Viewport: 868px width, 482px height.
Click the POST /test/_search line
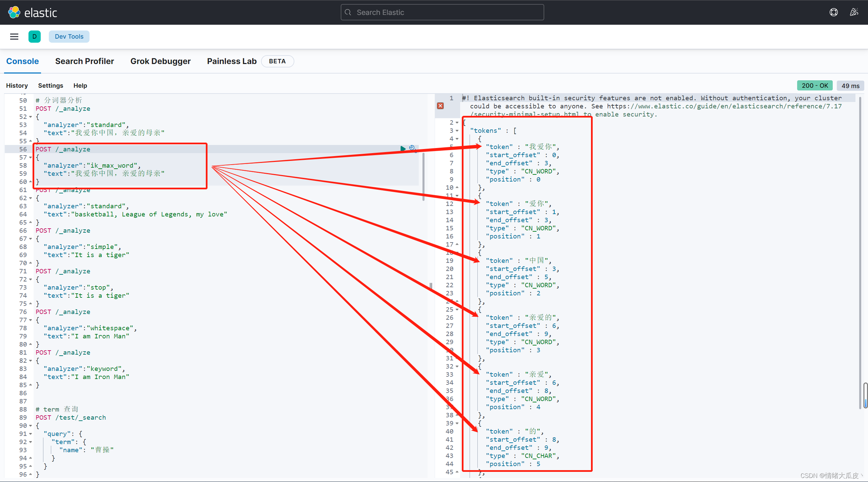pyautogui.click(x=71, y=418)
